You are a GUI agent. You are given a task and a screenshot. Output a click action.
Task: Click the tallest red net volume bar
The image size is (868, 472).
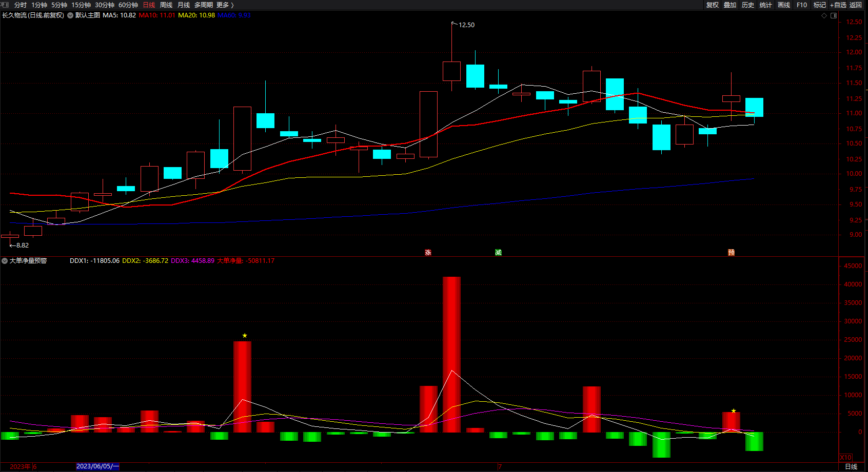coord(451,354)
